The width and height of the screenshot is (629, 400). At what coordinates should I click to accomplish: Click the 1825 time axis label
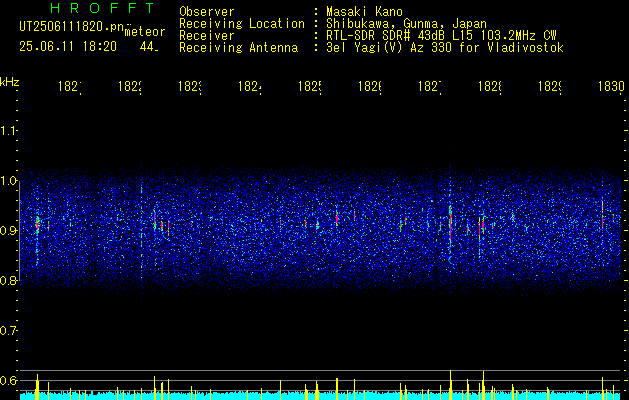(310, 87)
